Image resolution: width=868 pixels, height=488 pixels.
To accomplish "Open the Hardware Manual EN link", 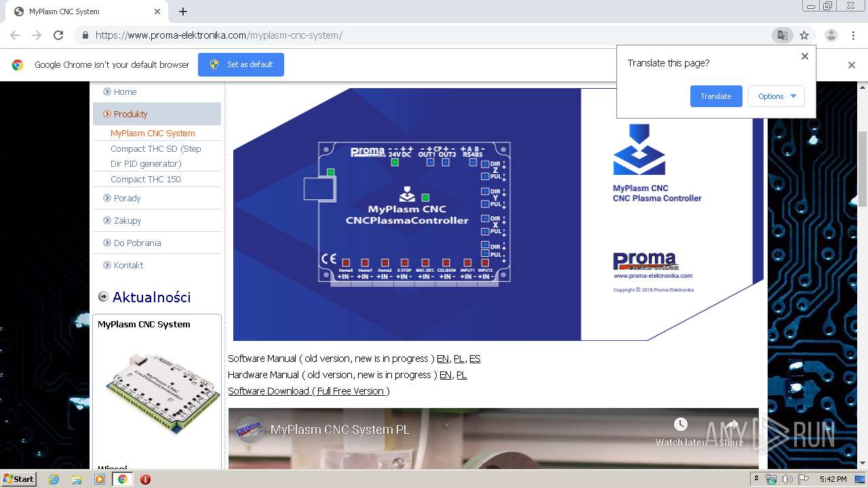I will click(446, 375).
